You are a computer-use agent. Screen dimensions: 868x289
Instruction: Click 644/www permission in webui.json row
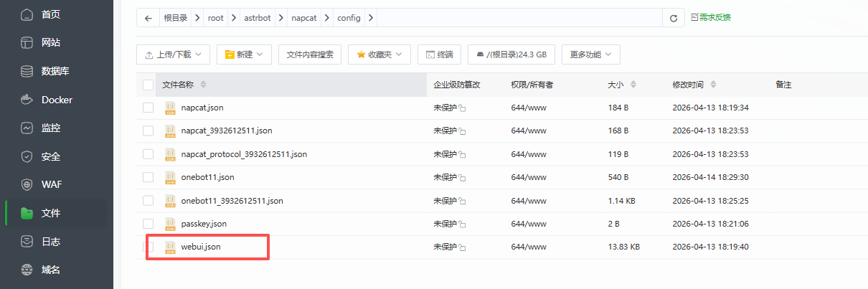(x=529, y=247)
